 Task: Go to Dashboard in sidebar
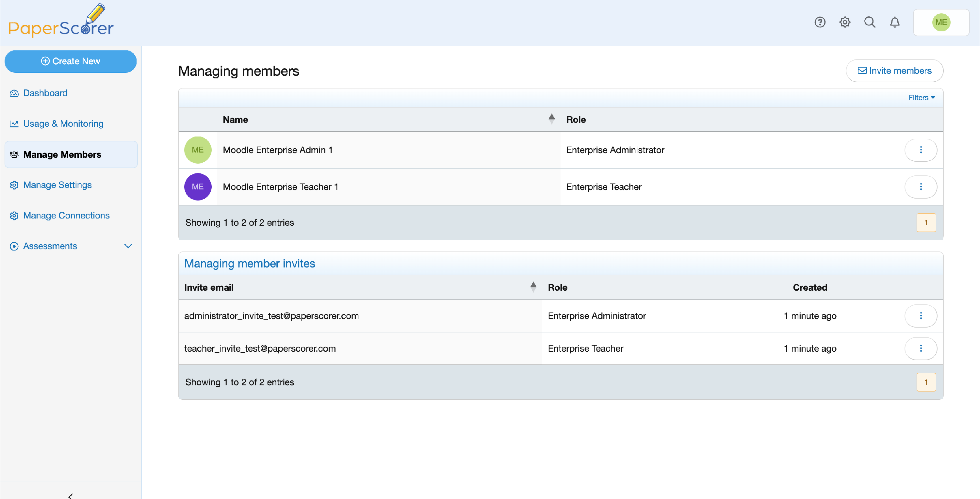pos(45,93)
